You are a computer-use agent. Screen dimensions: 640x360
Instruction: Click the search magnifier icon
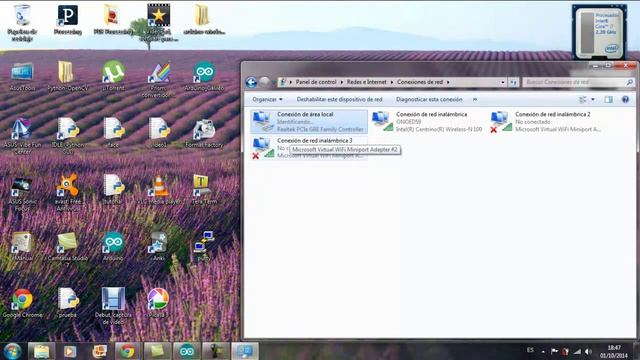click(629, 82)
